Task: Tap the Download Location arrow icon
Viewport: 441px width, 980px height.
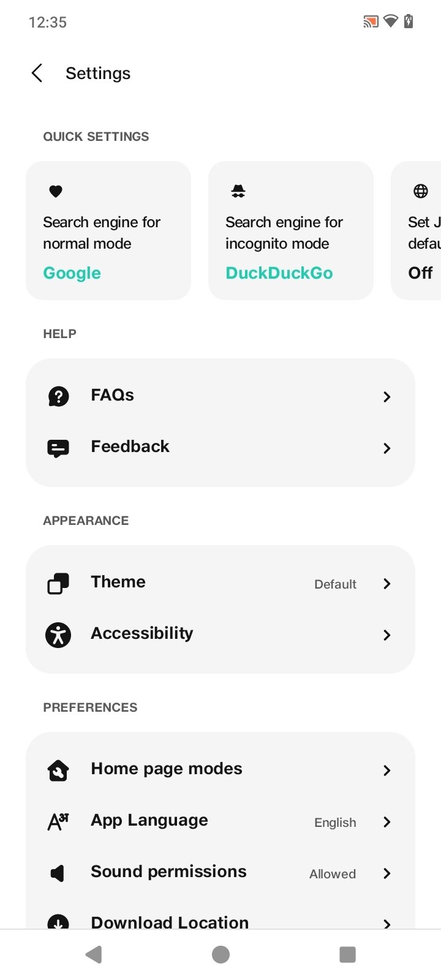Action: (x=58, y=921)
